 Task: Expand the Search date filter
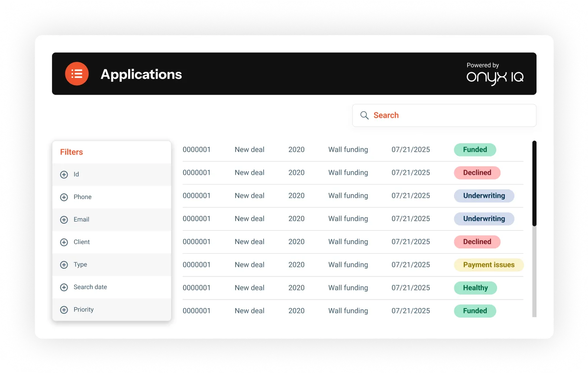(x=64, y=287)
